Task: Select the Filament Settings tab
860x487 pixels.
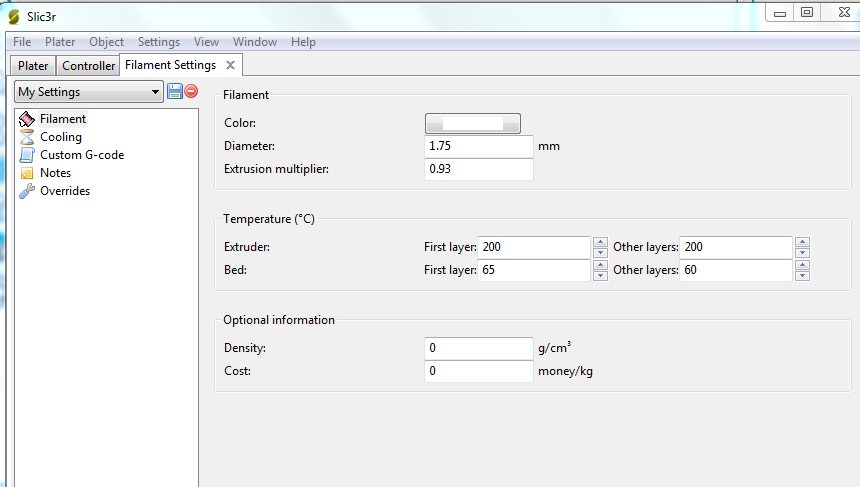Action: [x=171, y=65]
